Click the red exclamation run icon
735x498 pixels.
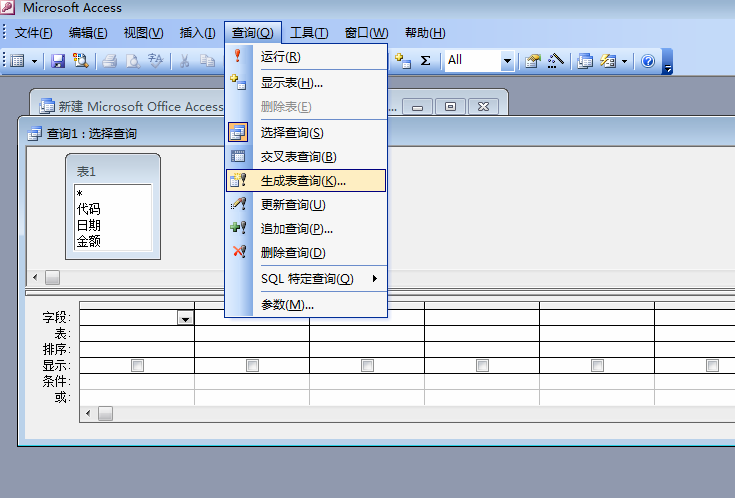coord(238,56)
